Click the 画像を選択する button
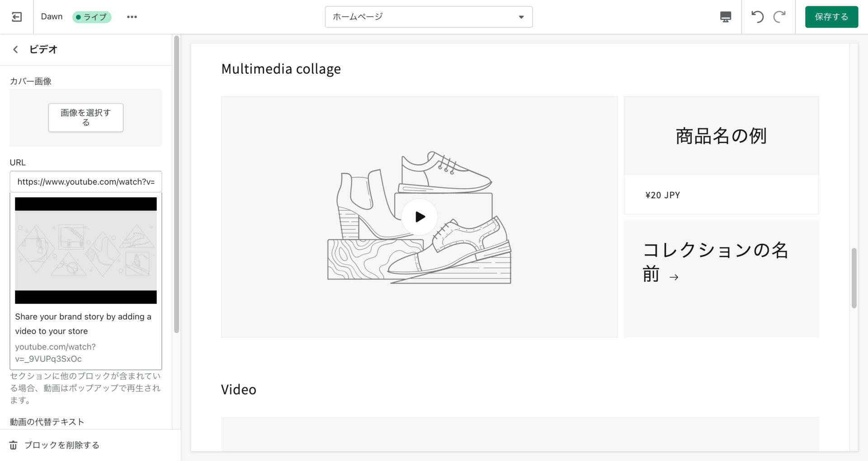 click(x=85, y=118)
